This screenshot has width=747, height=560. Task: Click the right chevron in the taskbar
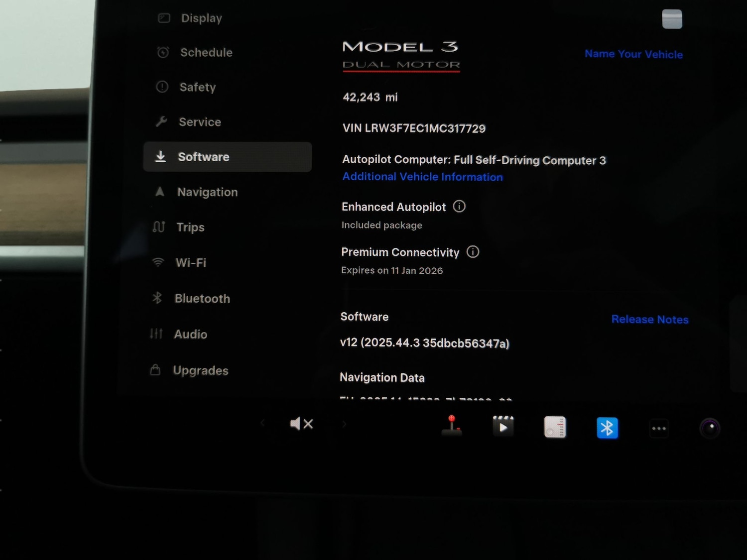tap(344, 423)
